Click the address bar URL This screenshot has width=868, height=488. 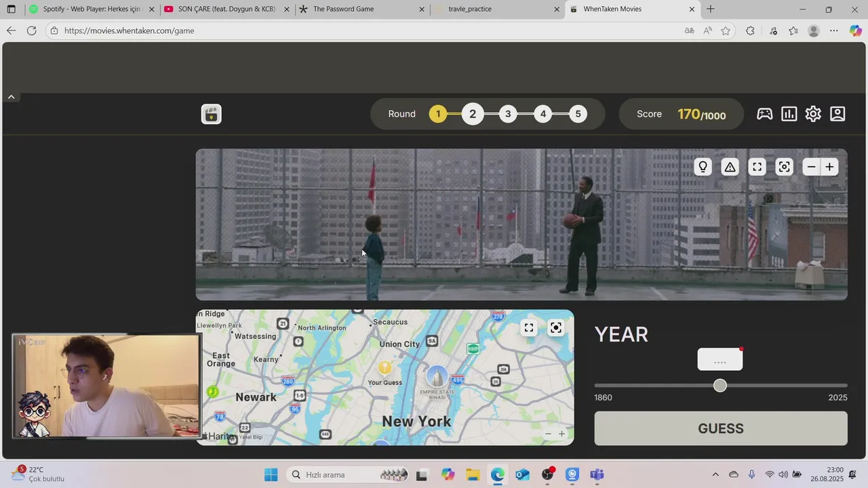[129, 30]
